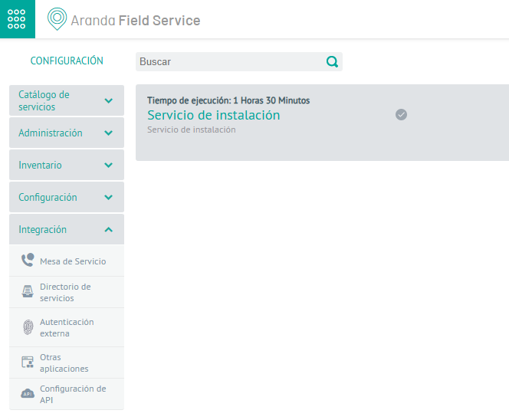The width and height of the screenshot is (509, 420).
Task: Expand Catálogo de servicios chevron
Action: point(109,100)
